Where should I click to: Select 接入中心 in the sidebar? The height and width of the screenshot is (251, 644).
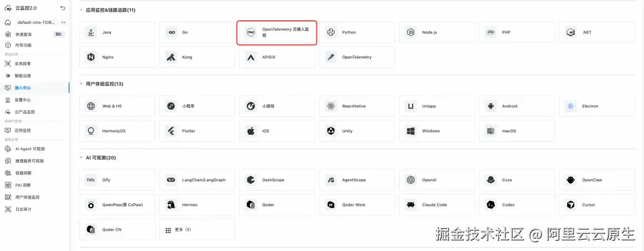coord(35,88)
